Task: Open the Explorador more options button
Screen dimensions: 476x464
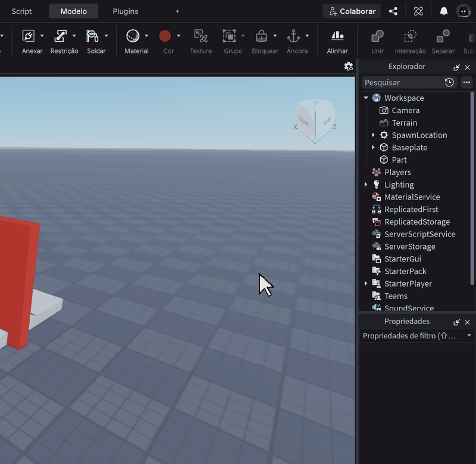Action: tap(466, 82)
